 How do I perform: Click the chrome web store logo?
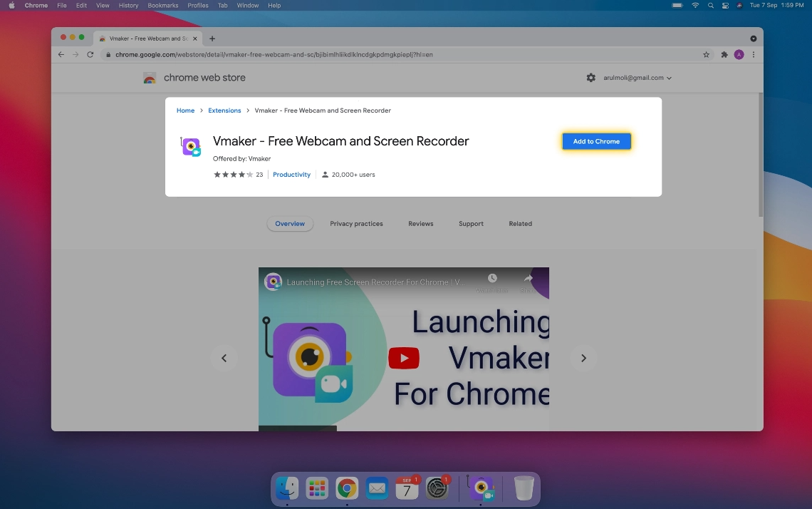point(194,78)
